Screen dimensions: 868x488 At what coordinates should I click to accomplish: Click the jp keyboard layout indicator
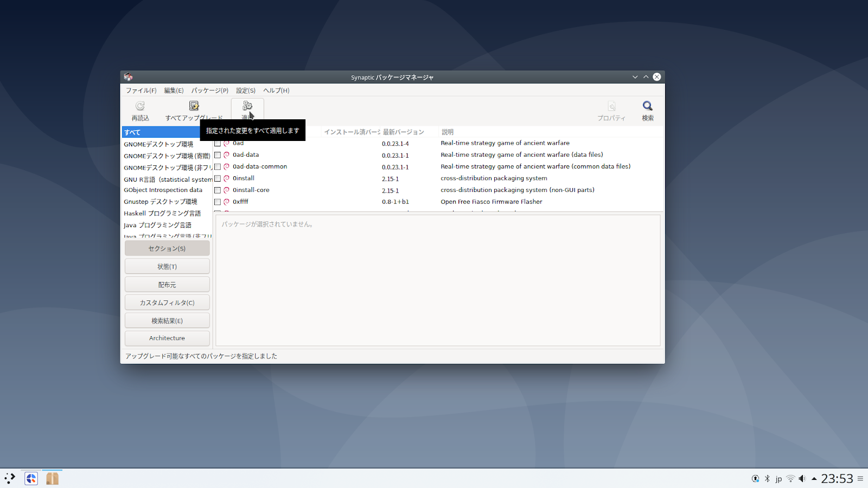pos(778,479)
